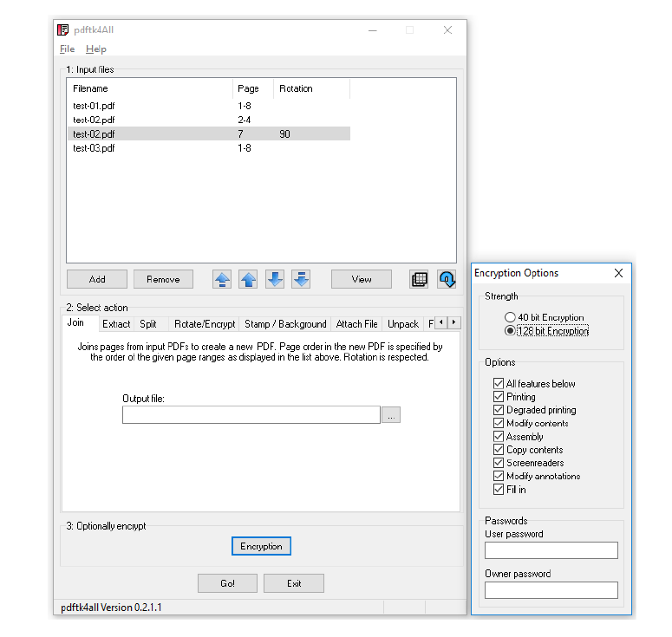Click the rotate page icon

click(447, 279)
